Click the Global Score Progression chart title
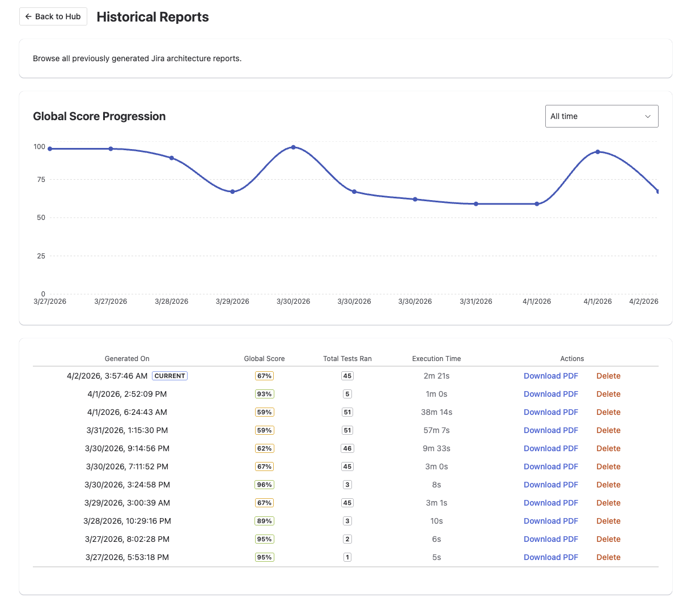This screenshot has height=615, width=700. tap(99, 116)
